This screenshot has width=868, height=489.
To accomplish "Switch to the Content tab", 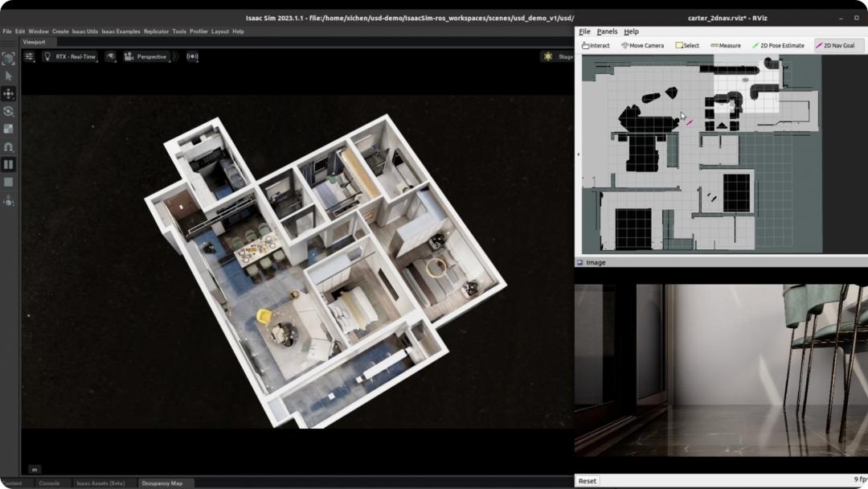I will coord(12,483).
